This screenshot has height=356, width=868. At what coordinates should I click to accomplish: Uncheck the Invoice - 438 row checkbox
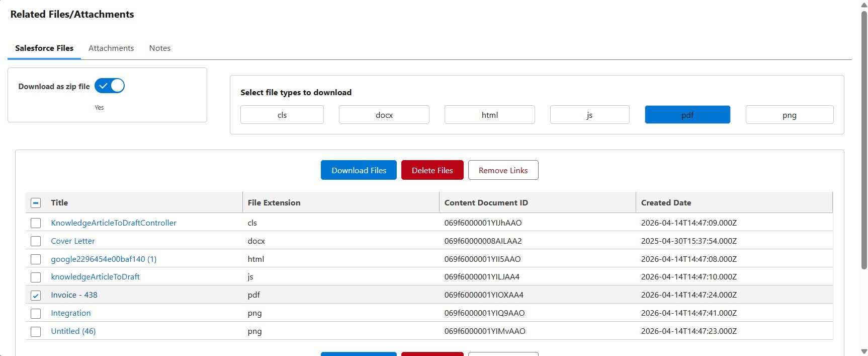click(36, 296)
